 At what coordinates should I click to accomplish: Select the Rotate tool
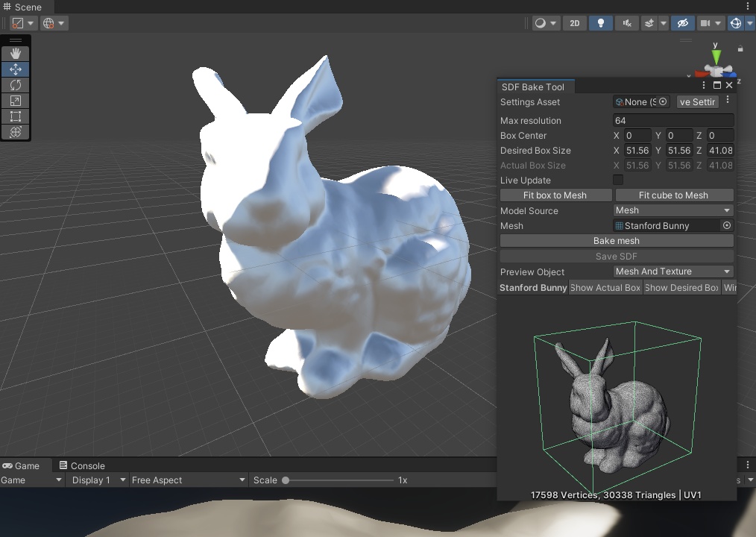pyautogui.click(x=16, y=85)
